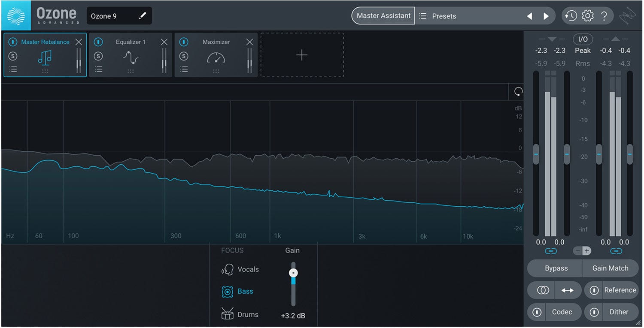Image resolution: width=644 pixels, height=328 pixels.
Task: Select Vocals focus
Action: 240,269
